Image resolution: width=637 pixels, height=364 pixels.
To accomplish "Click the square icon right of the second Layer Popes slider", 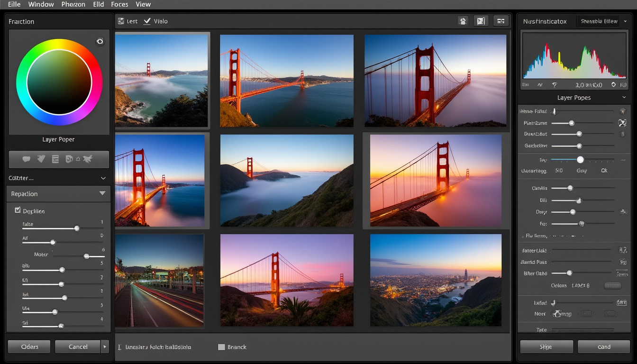I will click(622, 123).
